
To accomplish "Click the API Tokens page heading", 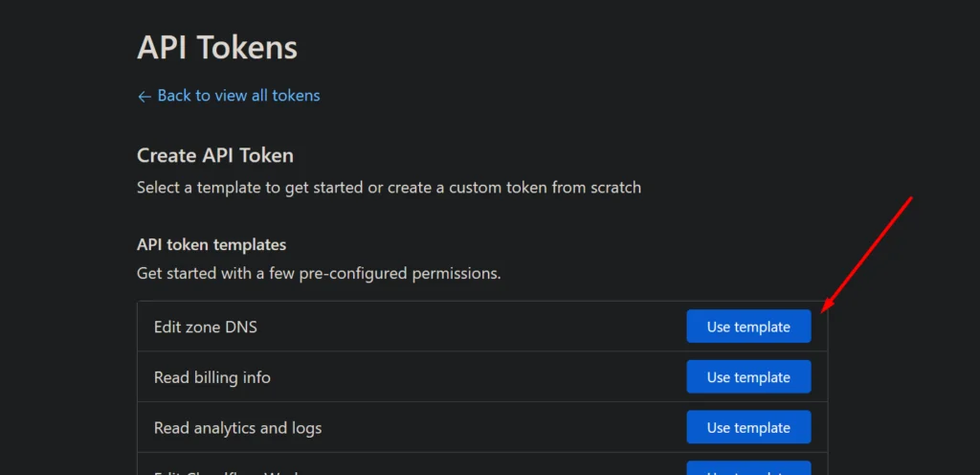I will (217, 47).
